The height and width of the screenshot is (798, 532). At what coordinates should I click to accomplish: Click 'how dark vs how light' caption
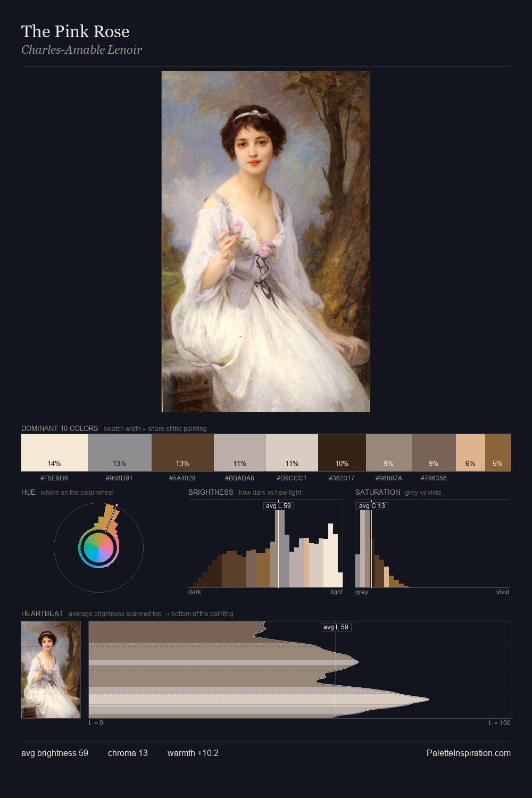coord(270,493)
